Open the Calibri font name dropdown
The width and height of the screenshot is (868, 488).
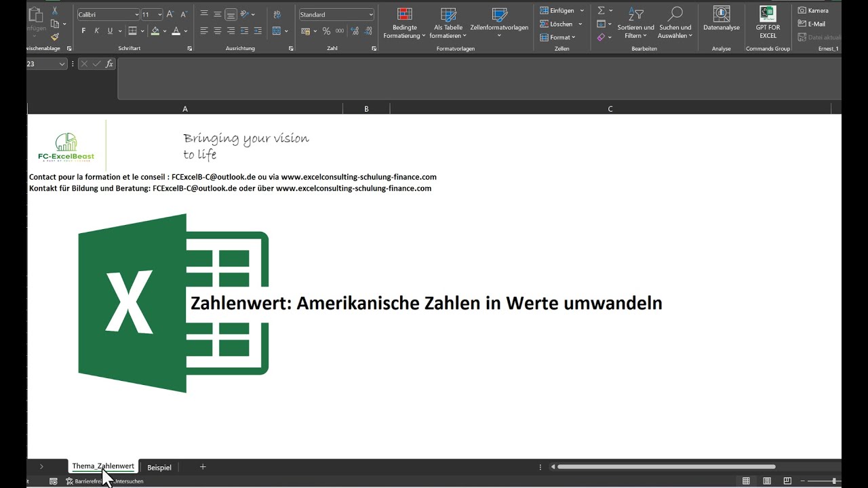point(136,14)
